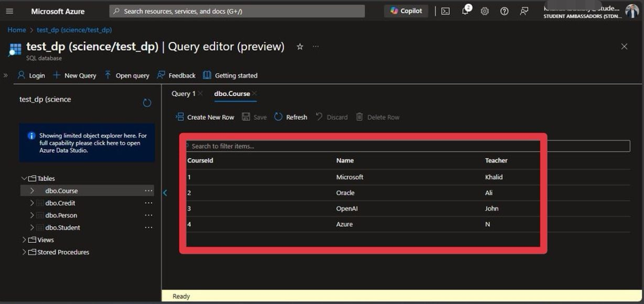
Task: Click the Save button
Action: (x=254, y=117)
